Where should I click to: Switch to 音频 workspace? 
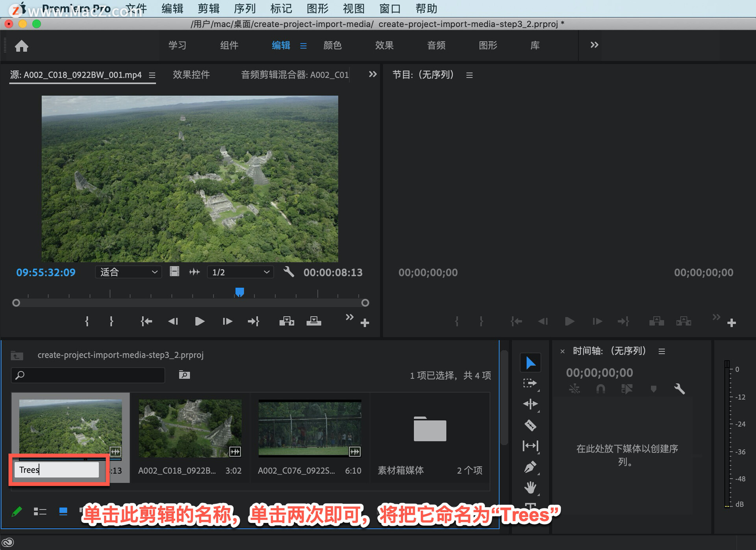tap(436, 45)
